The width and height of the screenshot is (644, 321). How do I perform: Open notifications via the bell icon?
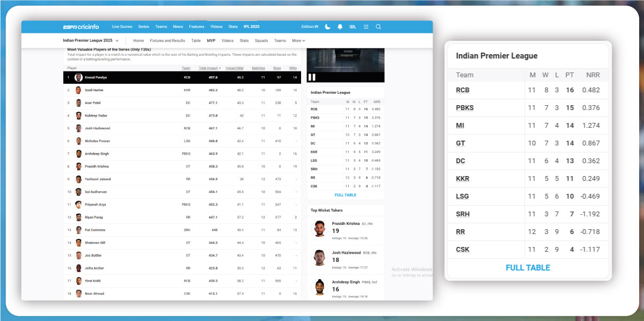[x=340, y=27]
